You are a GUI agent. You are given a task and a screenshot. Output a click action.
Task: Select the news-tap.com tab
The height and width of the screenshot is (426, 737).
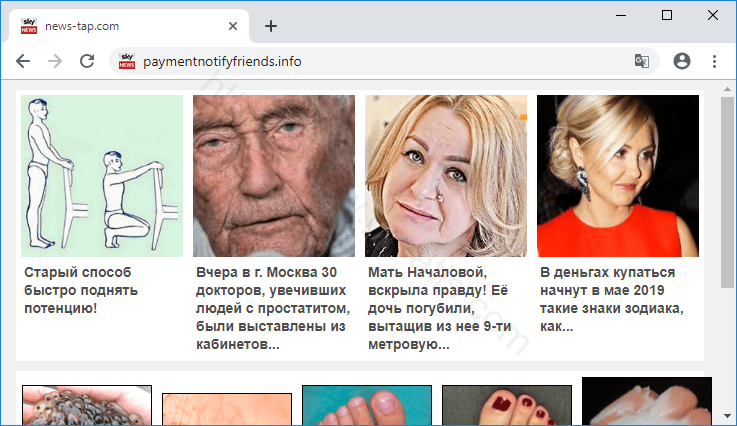(x=120, y=26)
